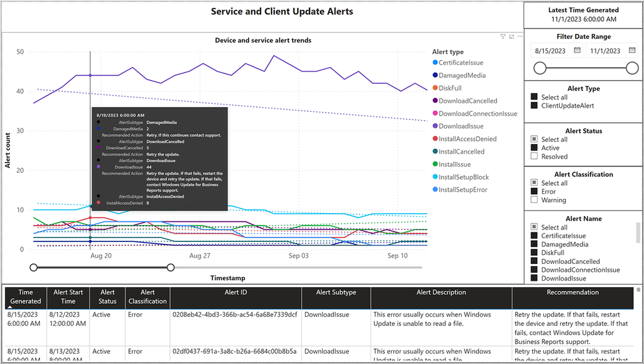The image size is (644, 364).
Task: Check the Resolved status checkbox
Action: click(x=534, y=156)
